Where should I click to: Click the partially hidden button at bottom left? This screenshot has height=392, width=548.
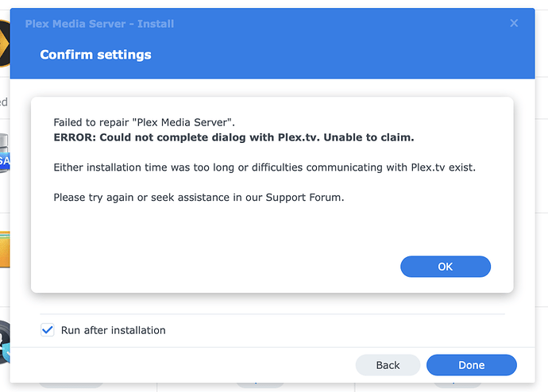coord(71,388)
